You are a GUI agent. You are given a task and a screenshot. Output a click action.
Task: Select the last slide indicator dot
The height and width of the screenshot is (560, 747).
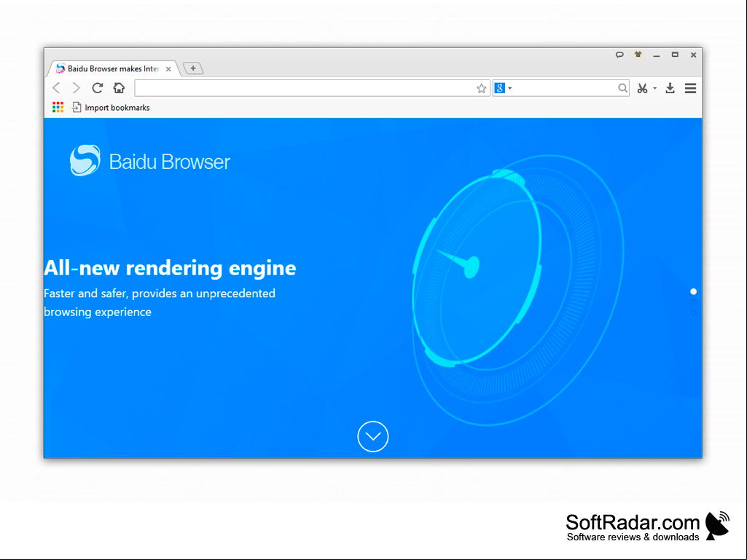pos(694,312)
